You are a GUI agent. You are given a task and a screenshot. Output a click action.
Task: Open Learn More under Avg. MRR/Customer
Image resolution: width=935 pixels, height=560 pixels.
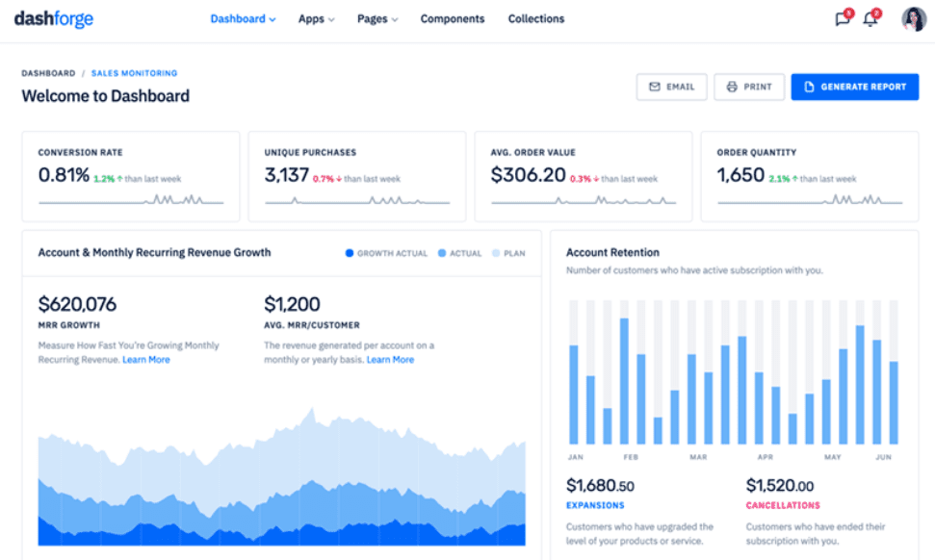[390, 360]
